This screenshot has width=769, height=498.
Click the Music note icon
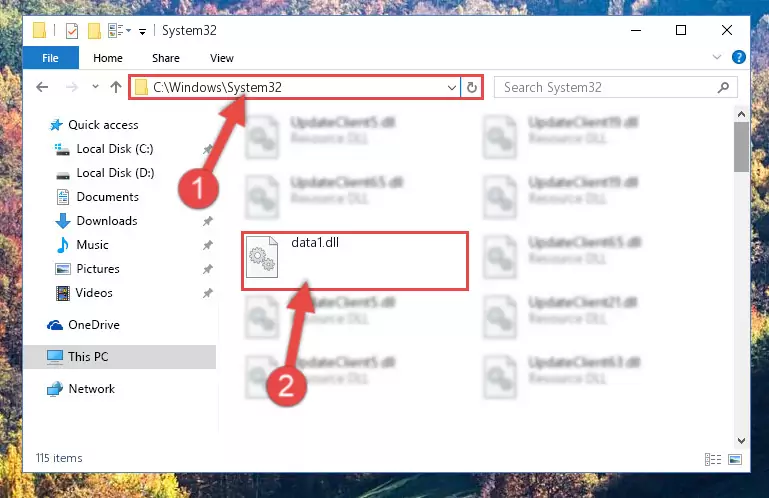pyautogui.click(x=63, y=245)
